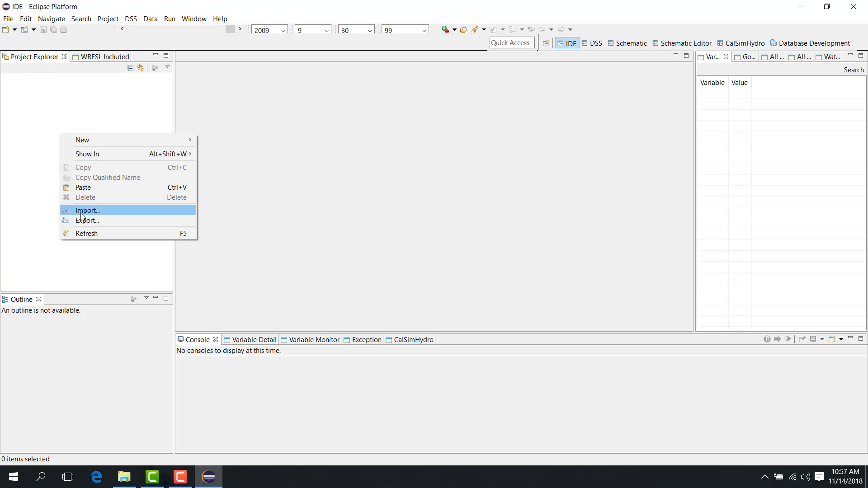Open the Navigate menu

(x=52, y=19)
